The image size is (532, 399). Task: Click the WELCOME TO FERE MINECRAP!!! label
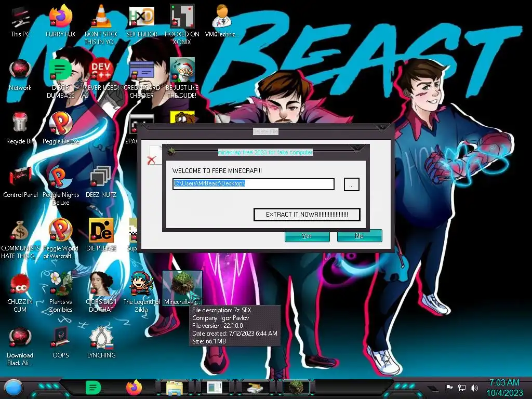[x=217, y=170]
